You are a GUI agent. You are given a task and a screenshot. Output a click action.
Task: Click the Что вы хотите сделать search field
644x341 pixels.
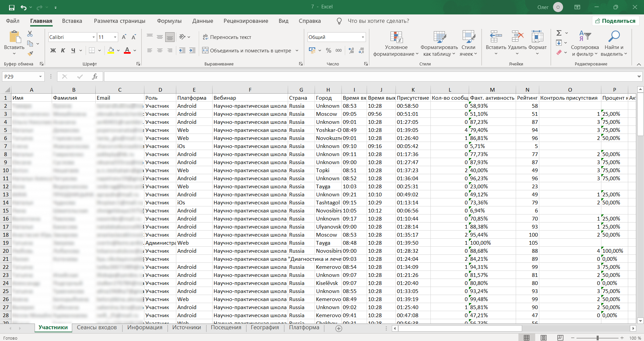tap(378, 21)
